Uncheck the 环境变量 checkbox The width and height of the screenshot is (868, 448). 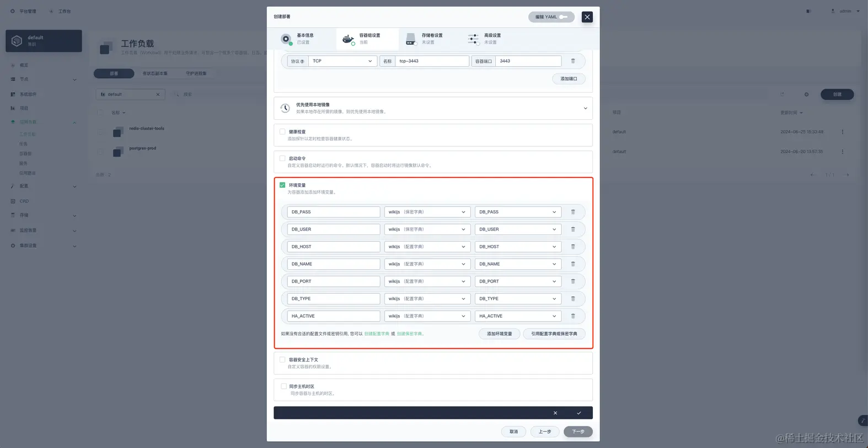point(282,185)
